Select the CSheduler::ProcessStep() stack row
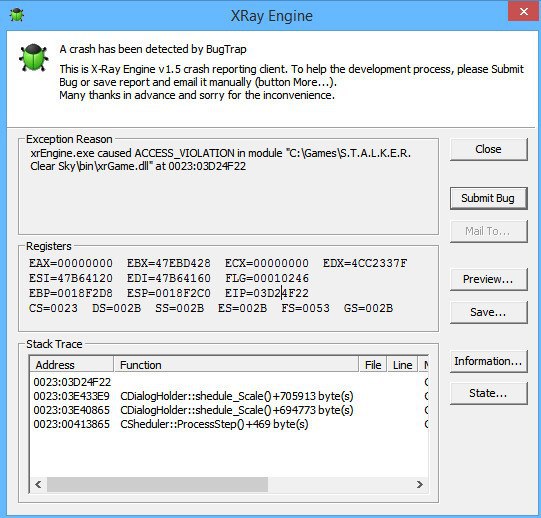541x518 pixels. pyautogui.click(x=229, y=424)
